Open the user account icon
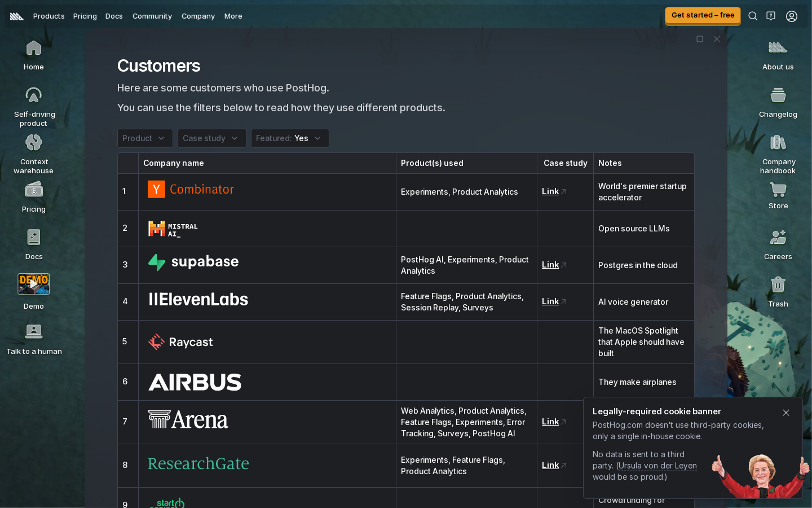 tap(792, 16)
